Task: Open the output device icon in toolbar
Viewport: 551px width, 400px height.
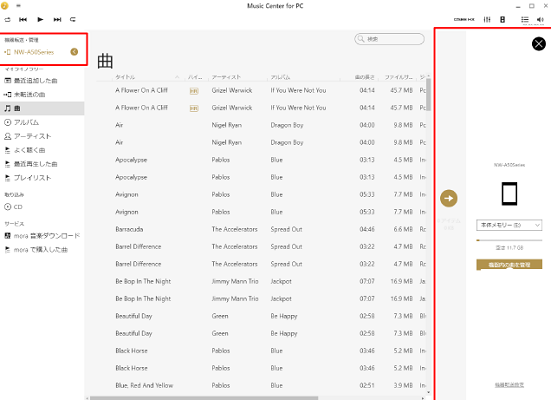Action: pyautogui.click(x=503, y=19)
